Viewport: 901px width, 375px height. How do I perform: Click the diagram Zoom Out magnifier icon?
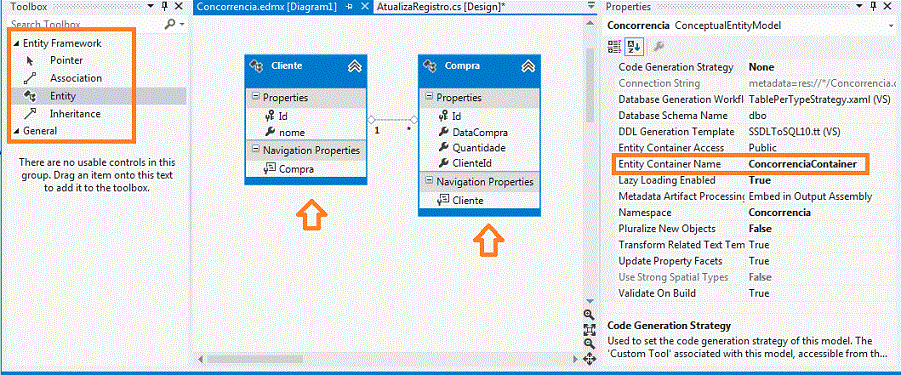588,344
